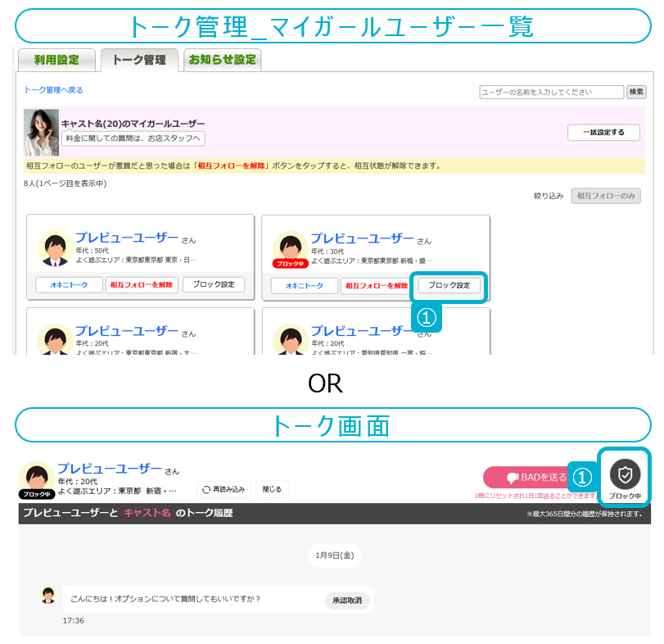Toggle the 相互フォローのみ filter
Screen dimensions: 664x644
[605, 196]
